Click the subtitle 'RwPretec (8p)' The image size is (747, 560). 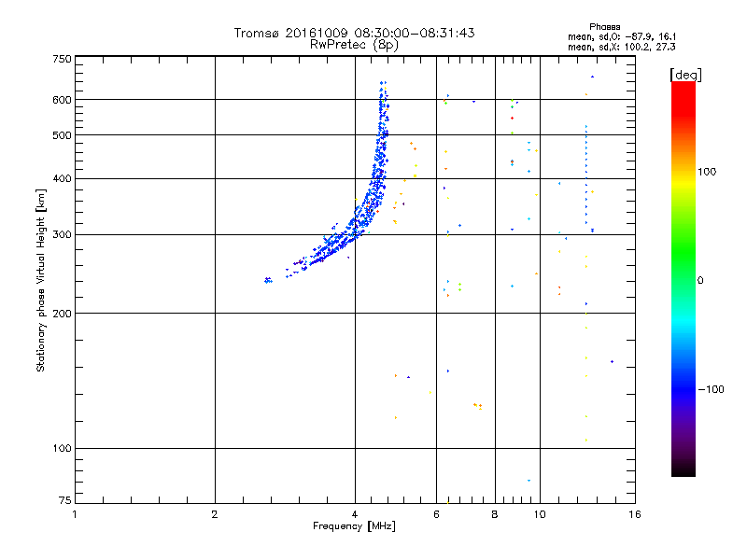tap(354, 45)
